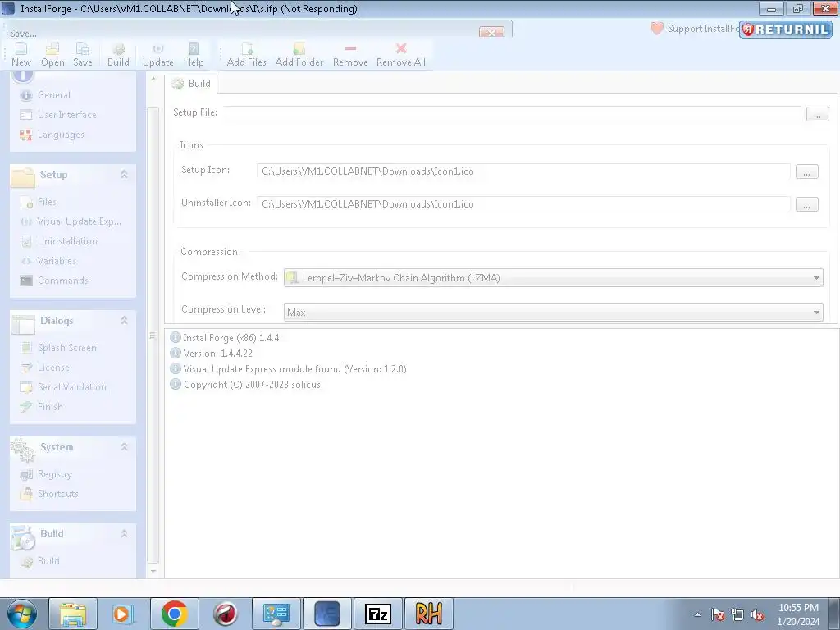Collapse the System sidebar group

[x=125, y=447]
